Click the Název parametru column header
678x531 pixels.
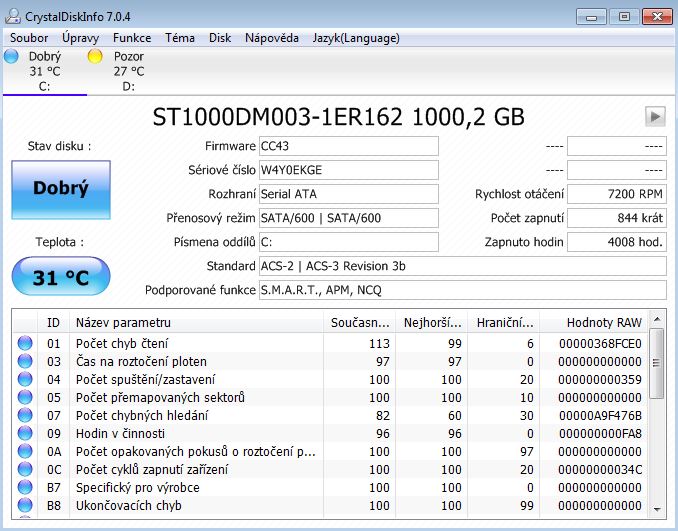point(123,322)
